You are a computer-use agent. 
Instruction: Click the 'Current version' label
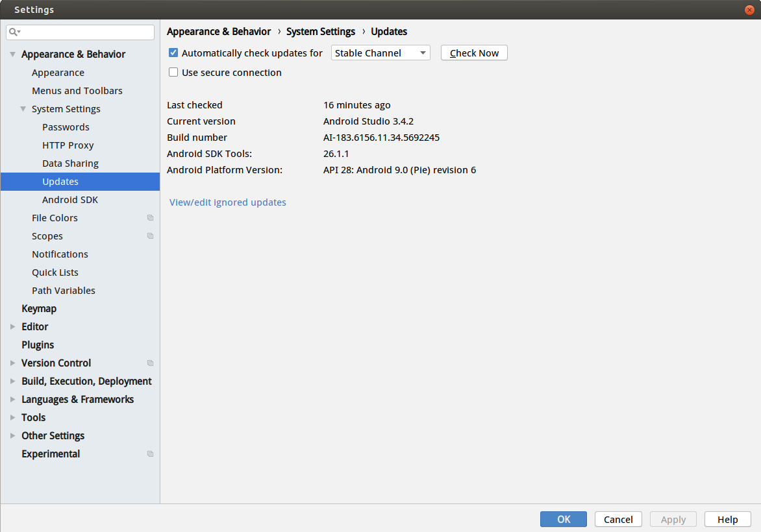tap(201, 121)
